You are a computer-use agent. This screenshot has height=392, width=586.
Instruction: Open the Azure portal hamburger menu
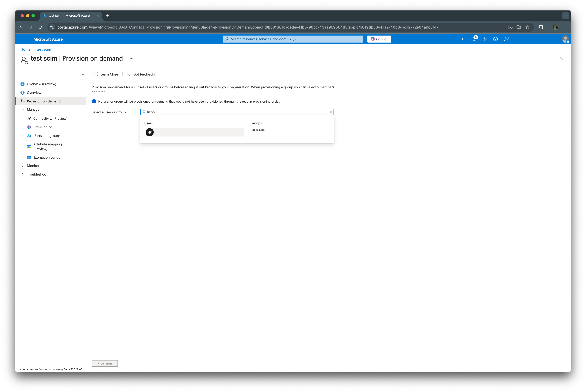(22, 39)
